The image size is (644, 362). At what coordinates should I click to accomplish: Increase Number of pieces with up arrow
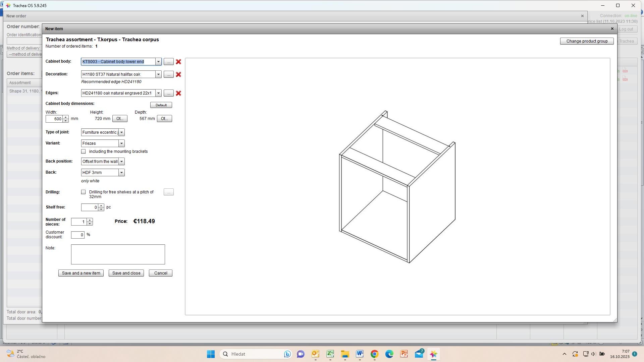90,220
